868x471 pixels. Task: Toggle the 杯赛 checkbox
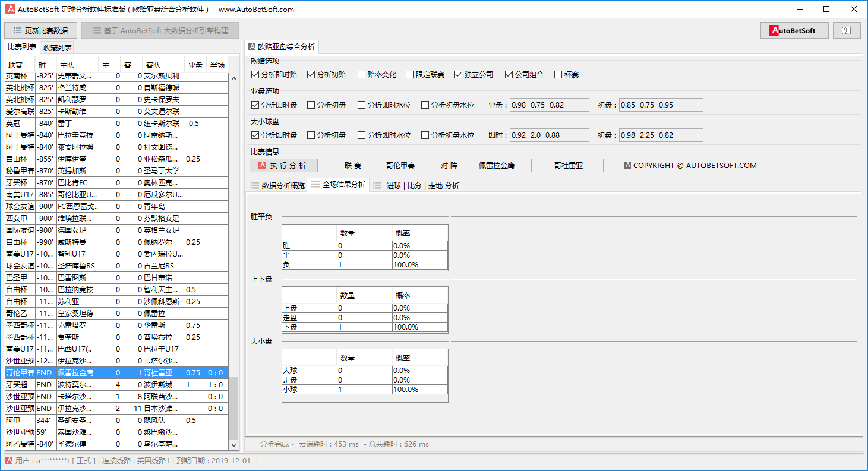tap(558, 75)
